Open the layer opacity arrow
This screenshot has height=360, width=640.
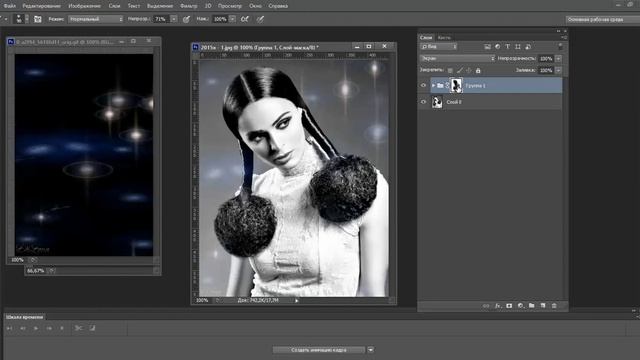[x=558, y=59]
